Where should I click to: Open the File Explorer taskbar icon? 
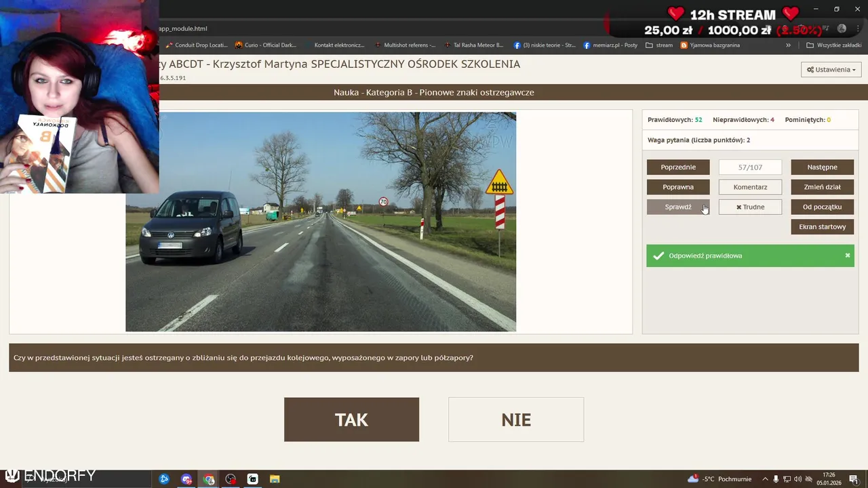pos(275,479)
